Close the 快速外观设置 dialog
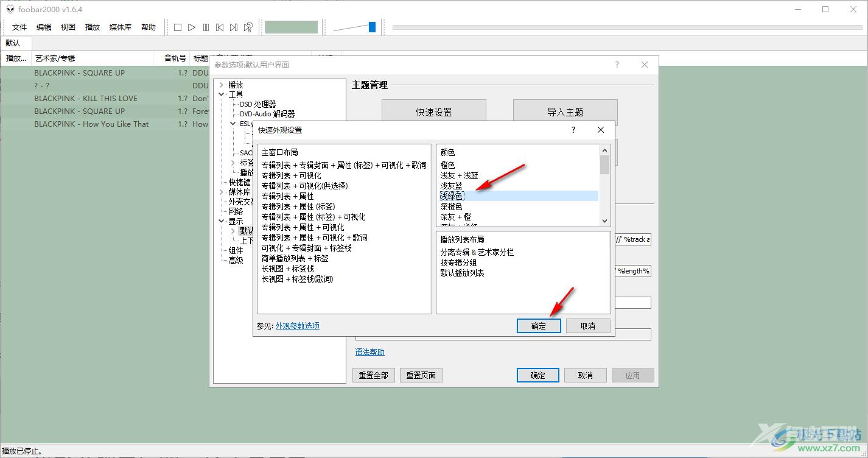The height and width of the screenshot is (458, 868). click(601, 130)
